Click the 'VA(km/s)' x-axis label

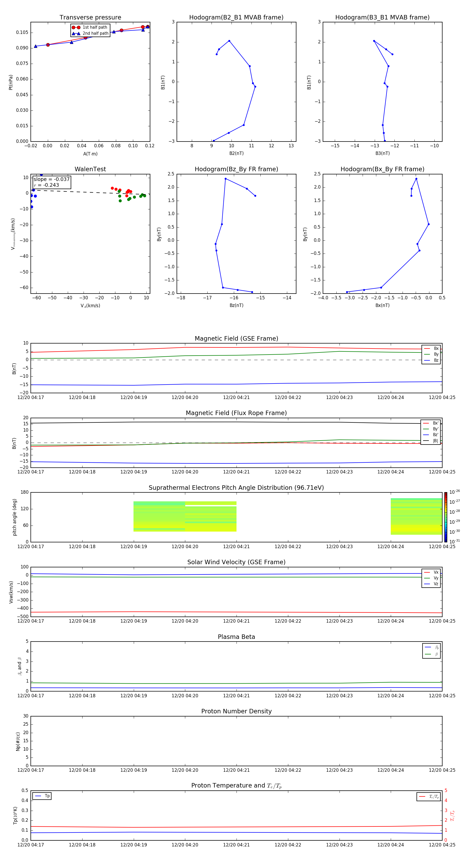tap(90, 306)
